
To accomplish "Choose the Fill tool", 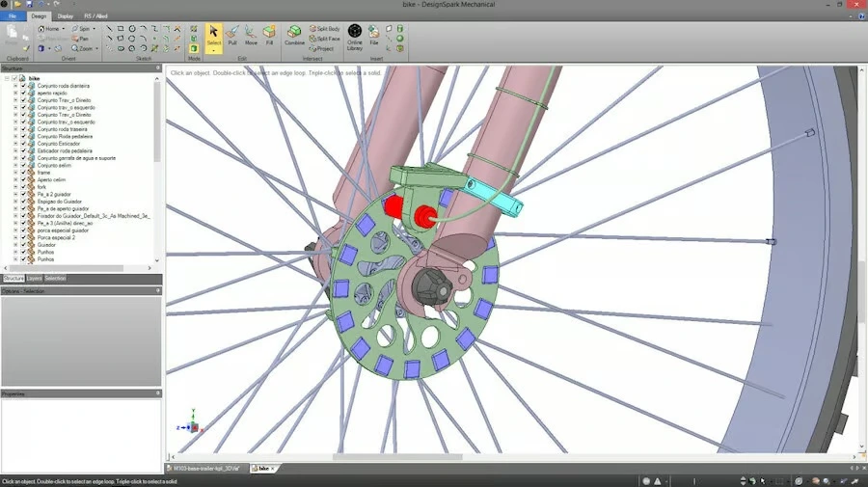I will coord(270,35).
